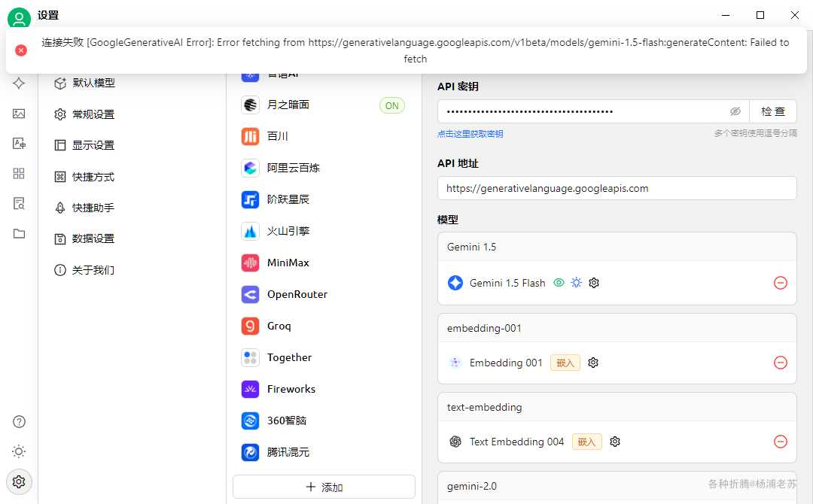This screenshot has width=813, height=504.
Task: Open 快捷助手 settings section
Action: click(x=84, y=208)
